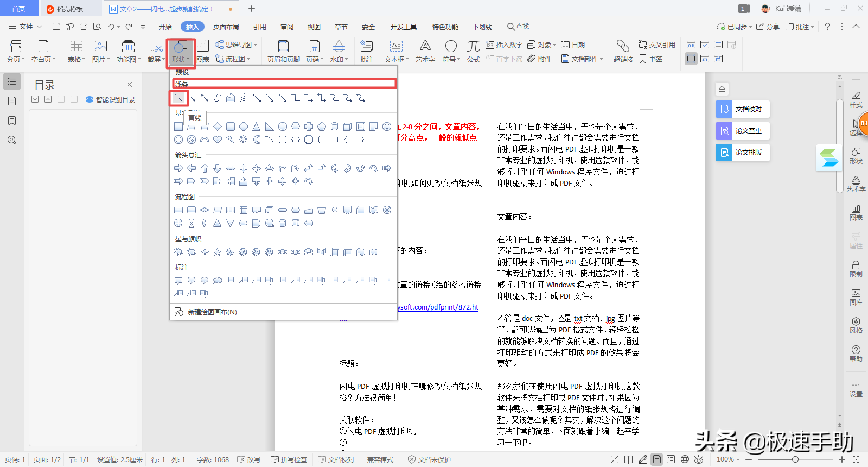
Task: Pick the smiley face basic shape
Action: tap(387, 127)
